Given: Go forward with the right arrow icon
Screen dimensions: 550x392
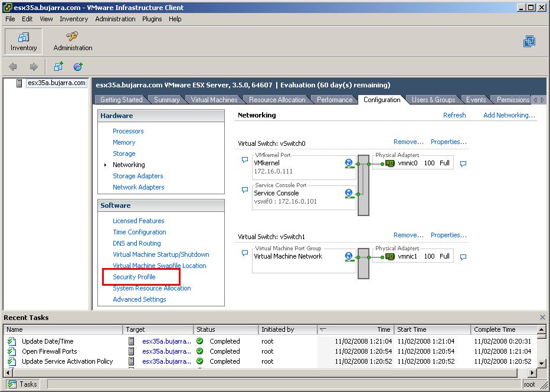Looking at the screenshot, I should pyautogui.click(x=34, y=66).
